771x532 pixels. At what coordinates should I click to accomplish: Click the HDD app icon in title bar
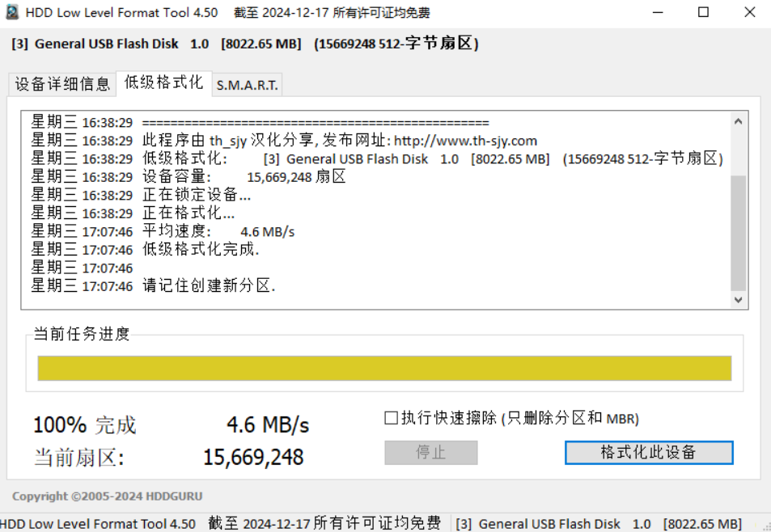pos(12,12)
